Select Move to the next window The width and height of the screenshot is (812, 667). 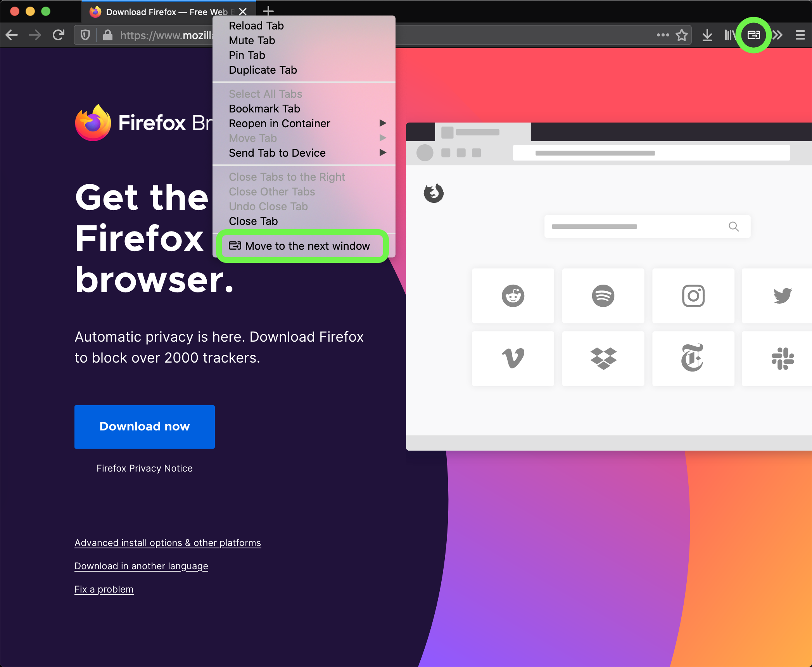coord(303,245)
